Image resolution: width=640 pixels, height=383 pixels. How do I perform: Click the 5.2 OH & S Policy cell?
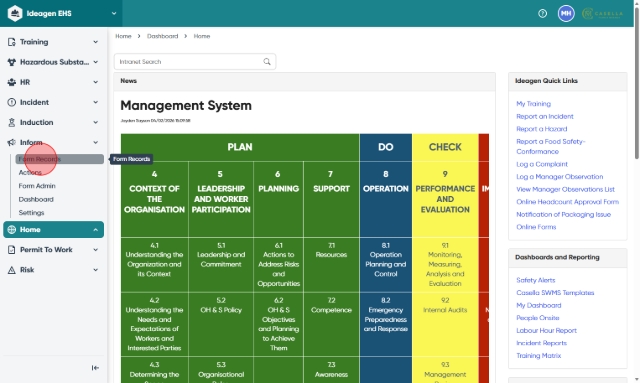click(x=221, y=324)
